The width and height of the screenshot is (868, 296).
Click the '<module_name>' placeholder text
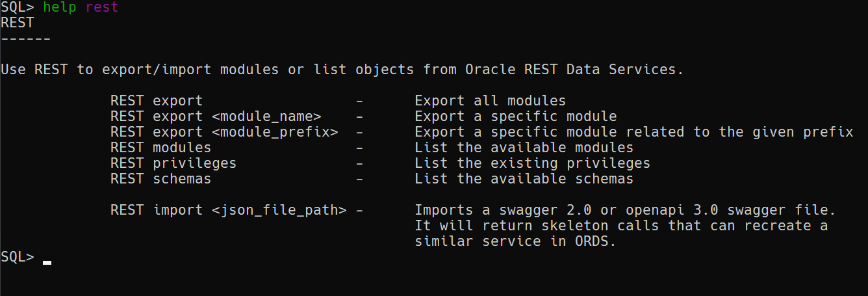pos(266,116)
